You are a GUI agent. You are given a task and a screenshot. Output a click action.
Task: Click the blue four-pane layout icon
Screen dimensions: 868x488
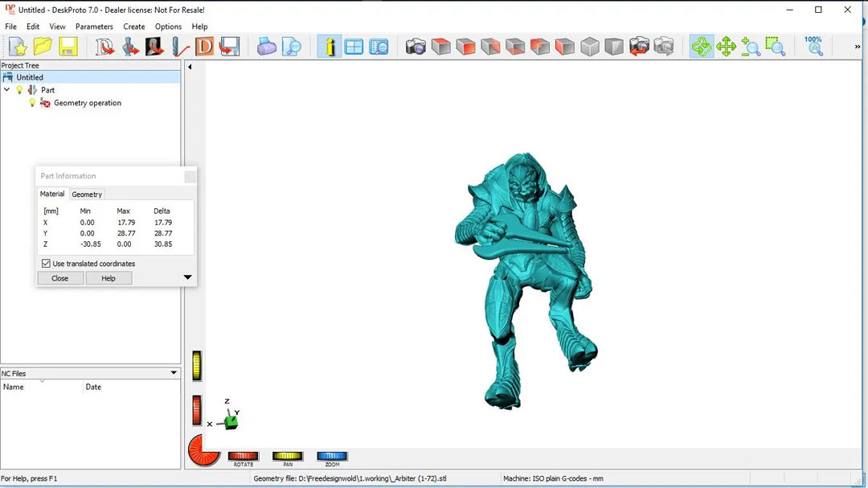tap(354, 47)
